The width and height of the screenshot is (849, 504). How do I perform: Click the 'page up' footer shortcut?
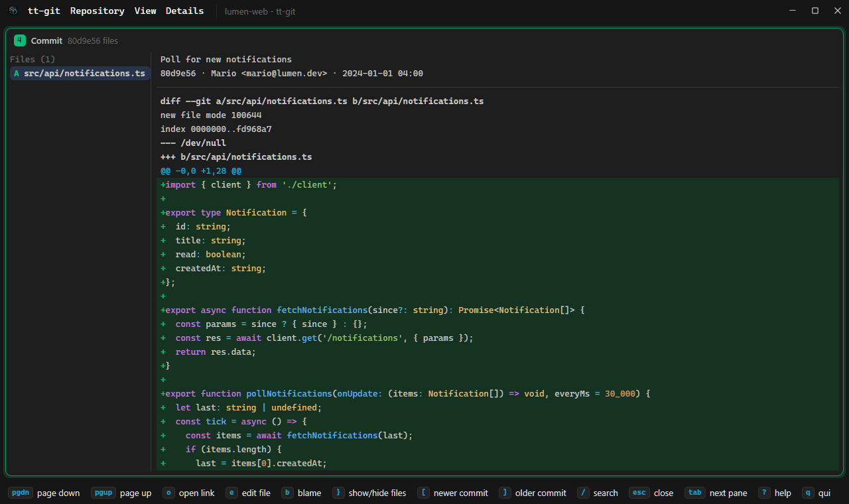pyautogui.click(x=121, y=493)
